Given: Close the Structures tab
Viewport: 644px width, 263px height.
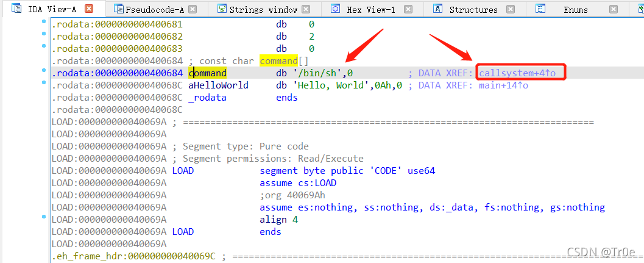Looking at the screenshot, I should [510, 10].
